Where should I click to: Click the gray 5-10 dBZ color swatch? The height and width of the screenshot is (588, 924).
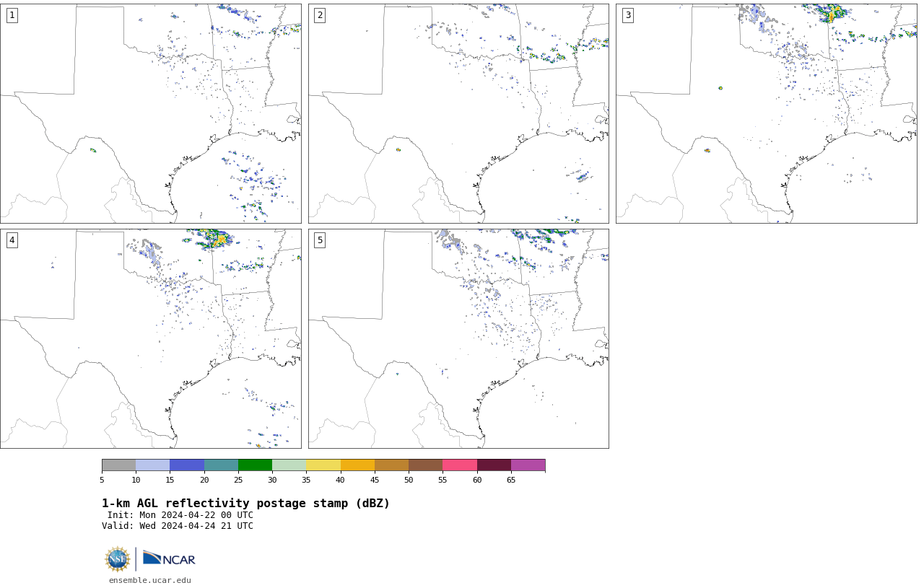118,465
